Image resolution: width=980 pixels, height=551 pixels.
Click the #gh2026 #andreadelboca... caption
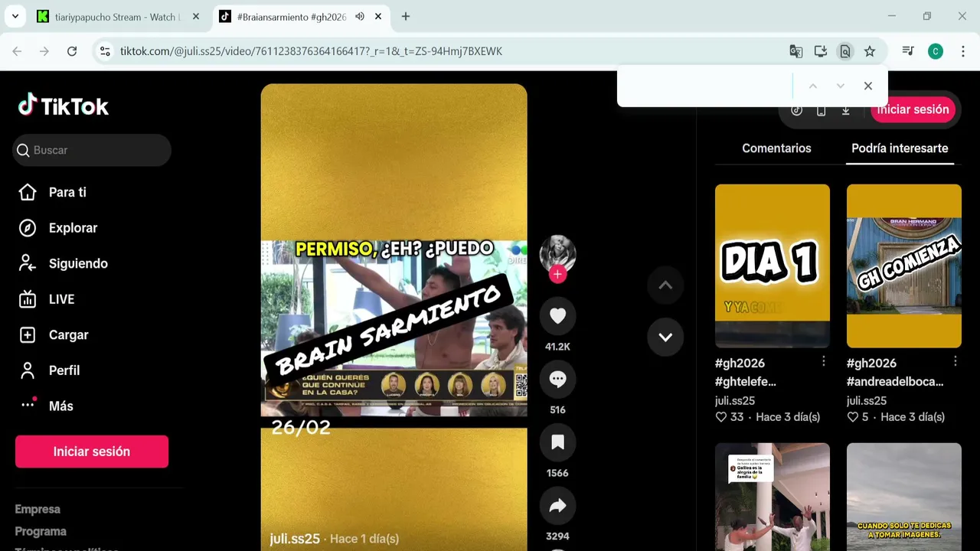[x=895, y=372]
